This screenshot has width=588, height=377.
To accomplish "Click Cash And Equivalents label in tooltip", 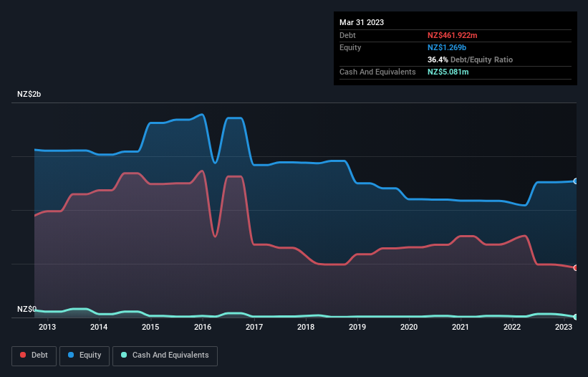I will click(377, 72).
